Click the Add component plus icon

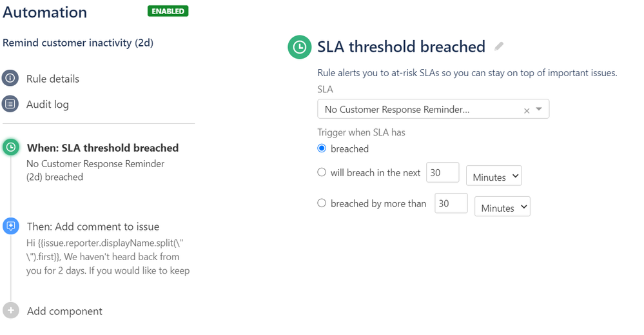click(11, 310)
